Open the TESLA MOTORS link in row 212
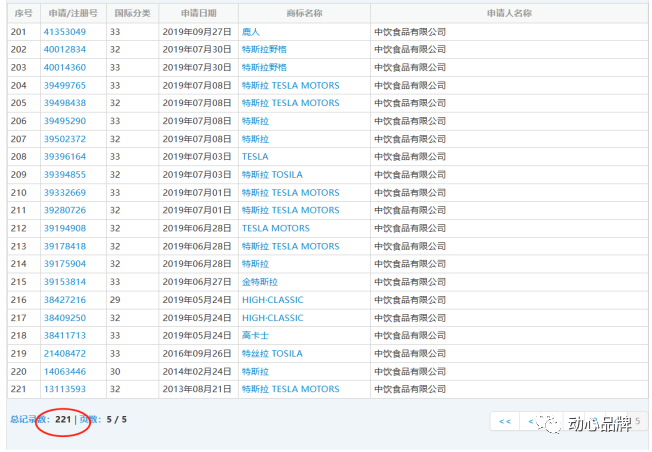The image size is (652, 452). pos(276,228)
